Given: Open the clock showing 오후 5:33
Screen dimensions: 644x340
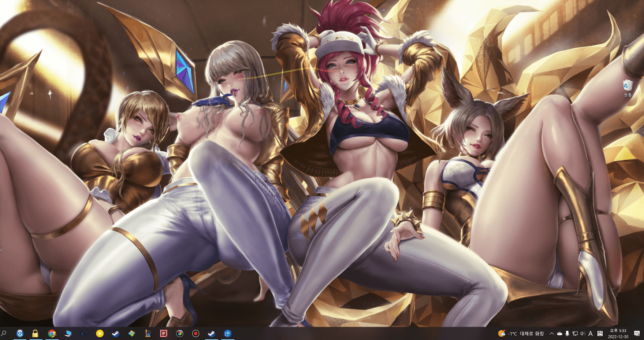Looking at the screenshot, I should click(618, 333).
